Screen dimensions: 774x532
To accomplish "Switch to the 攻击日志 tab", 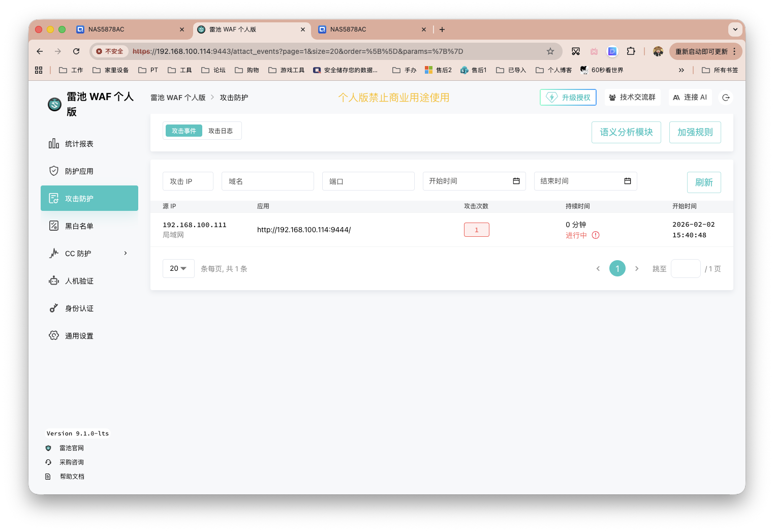I will [221, 131].
